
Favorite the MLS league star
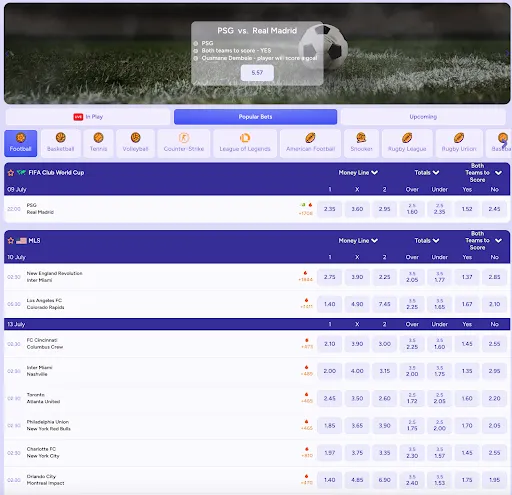[11, 241]
